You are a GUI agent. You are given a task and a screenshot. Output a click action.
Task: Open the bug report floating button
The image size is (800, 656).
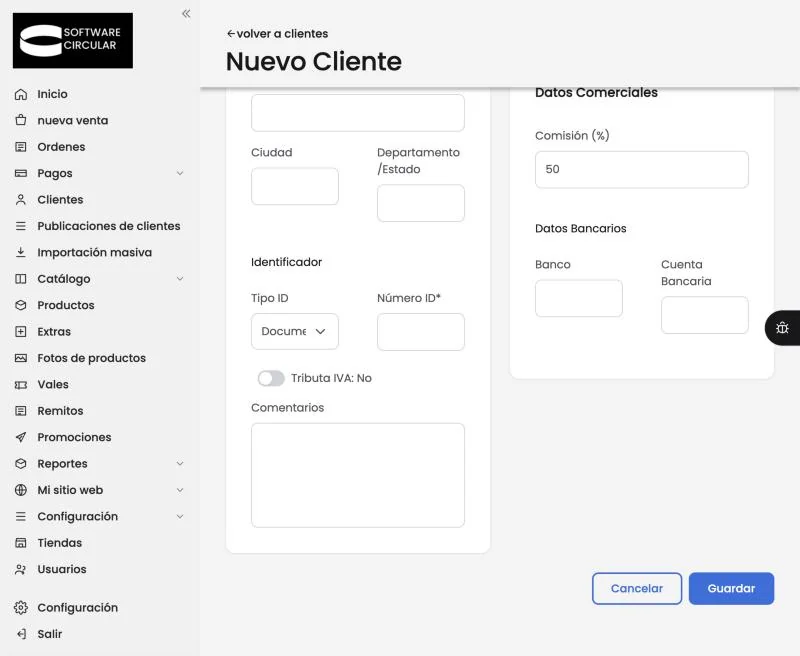[x=782, y=328]
